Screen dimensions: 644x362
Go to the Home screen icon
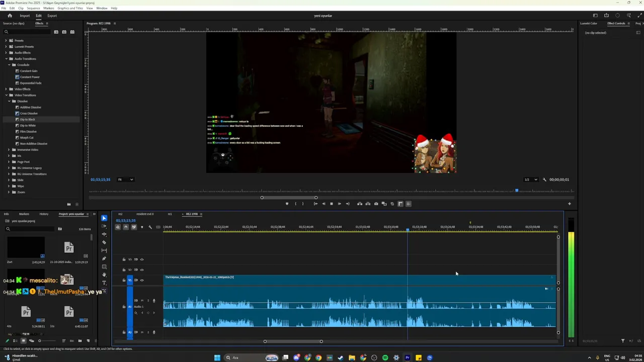tap(10, 16)
